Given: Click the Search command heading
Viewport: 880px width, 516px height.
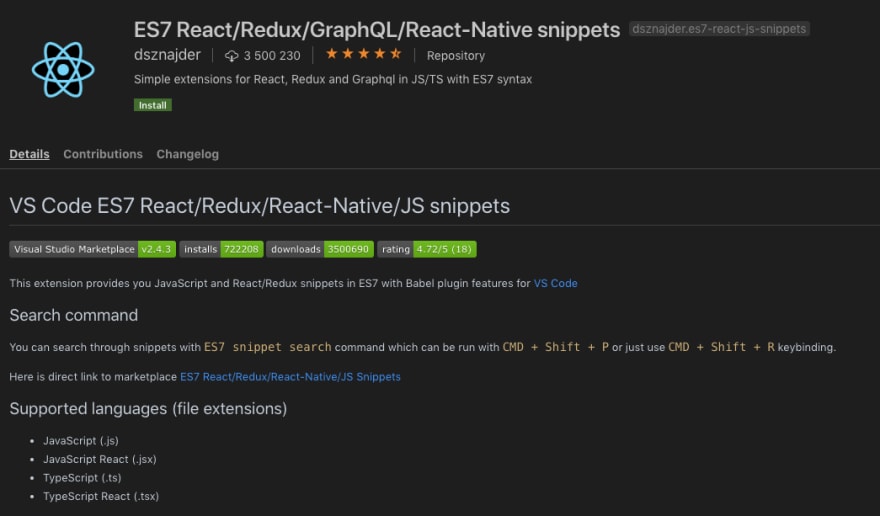Looking at the screenshot, I should point(74,315).
